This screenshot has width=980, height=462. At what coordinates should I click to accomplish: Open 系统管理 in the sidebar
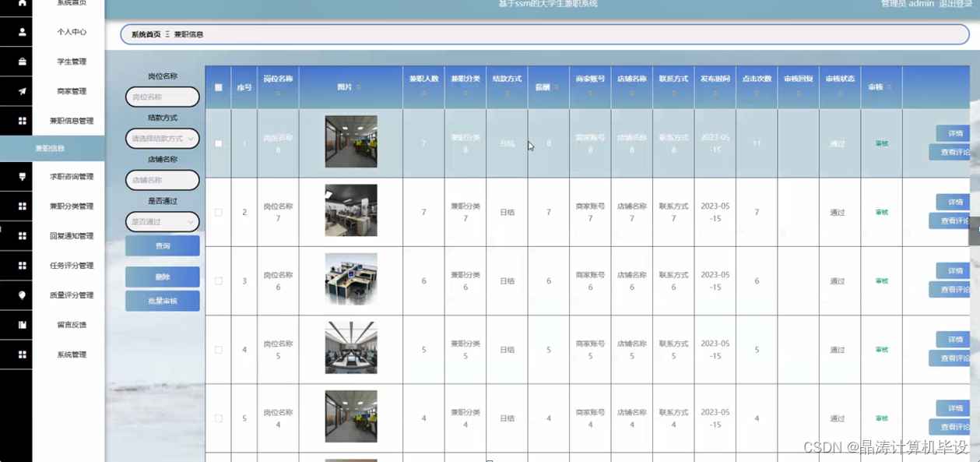click(x=72, y=354)
